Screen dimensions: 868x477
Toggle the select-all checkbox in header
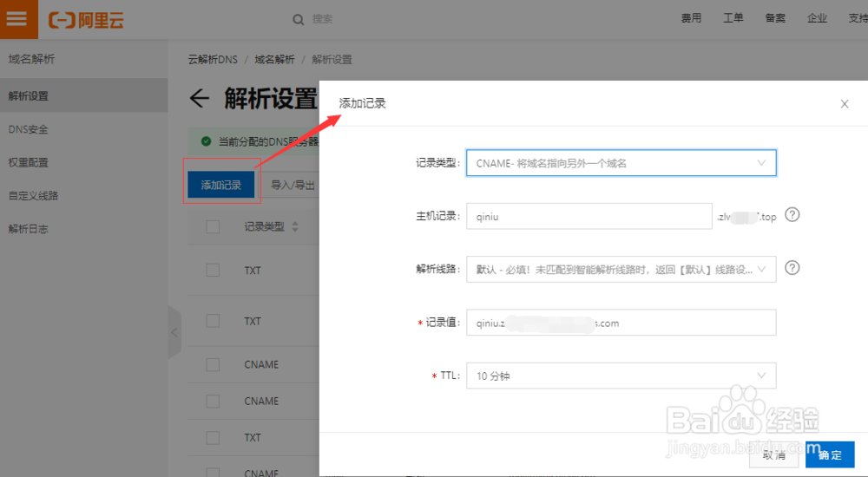(213, 227)
